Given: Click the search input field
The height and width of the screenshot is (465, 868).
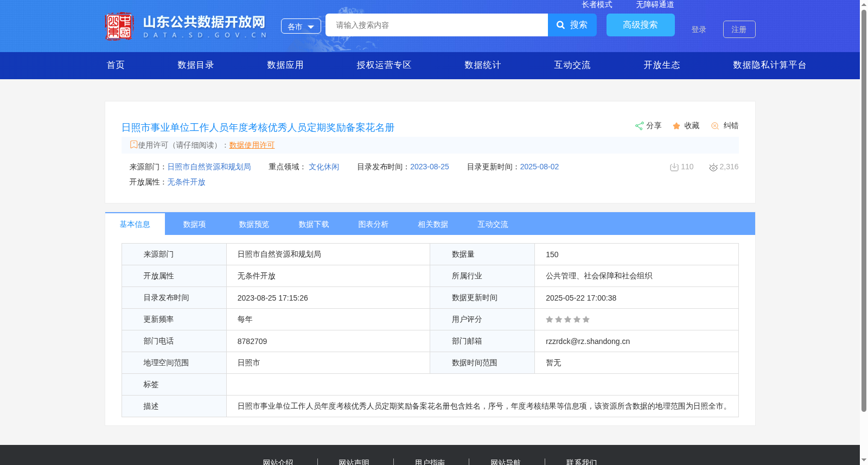Looking at the screenshot, I should (437, 25).
